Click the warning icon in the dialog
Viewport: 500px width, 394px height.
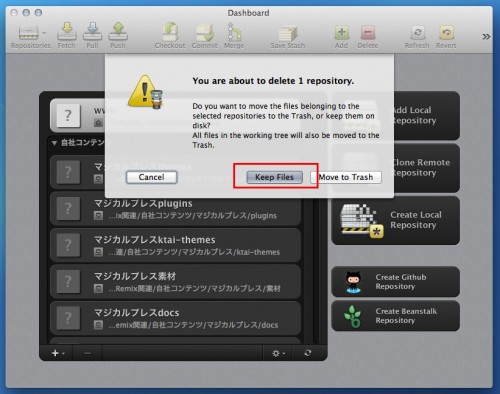[145, 92]
